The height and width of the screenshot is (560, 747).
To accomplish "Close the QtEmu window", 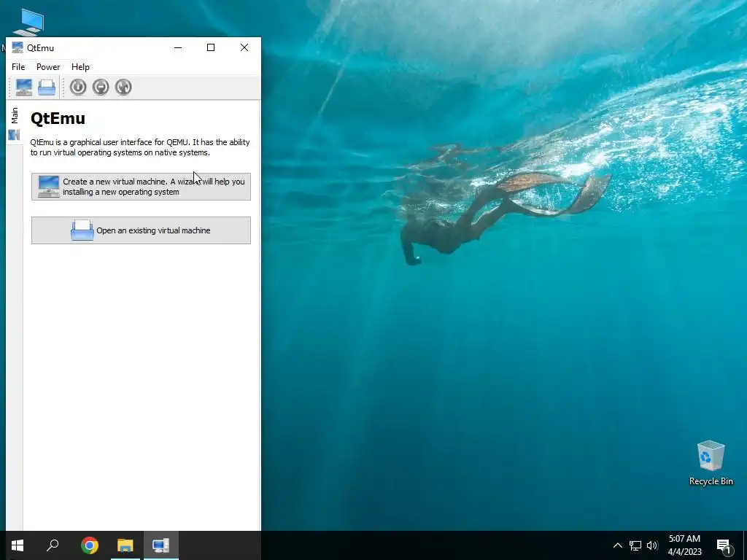I will [244, 47].
